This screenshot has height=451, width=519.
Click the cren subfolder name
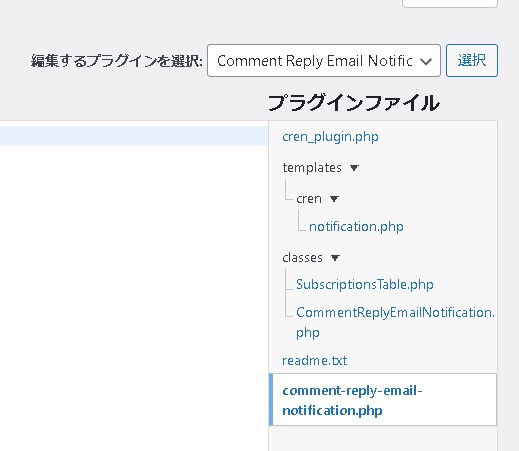click(x=309, y=199)
